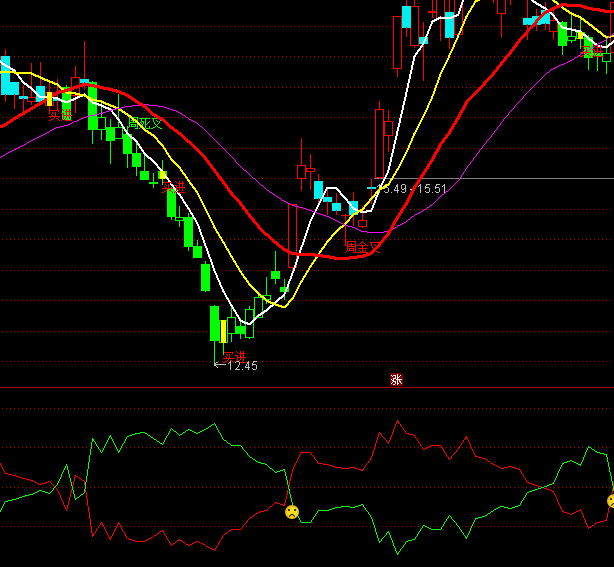Click the arrow beside the 12.45 label
614x567 pixels.
220,366
